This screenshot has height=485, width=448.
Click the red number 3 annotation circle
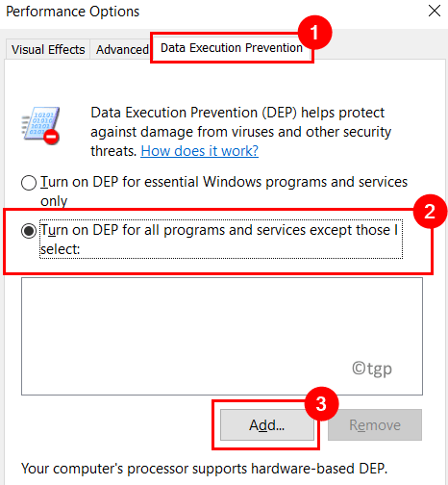(321, 403)
